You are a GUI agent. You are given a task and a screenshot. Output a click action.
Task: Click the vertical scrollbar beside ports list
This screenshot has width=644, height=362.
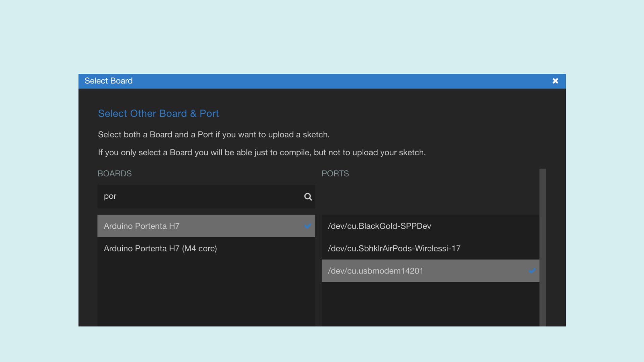(x=542, y=248)
